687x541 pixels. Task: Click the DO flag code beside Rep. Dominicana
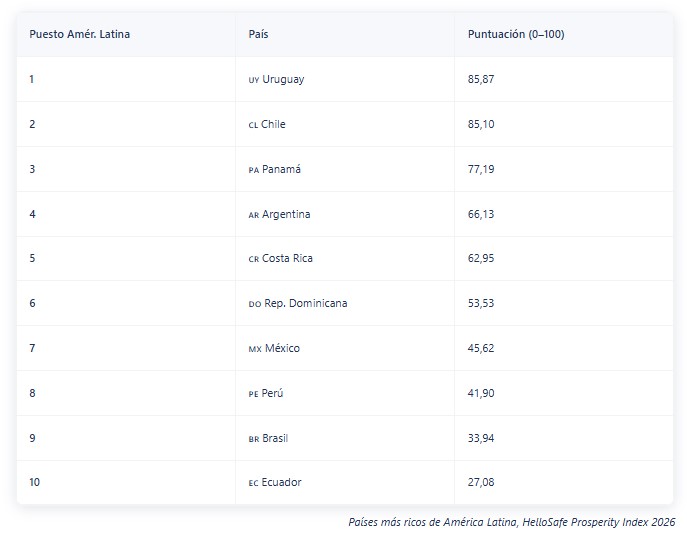coord(255,304)
